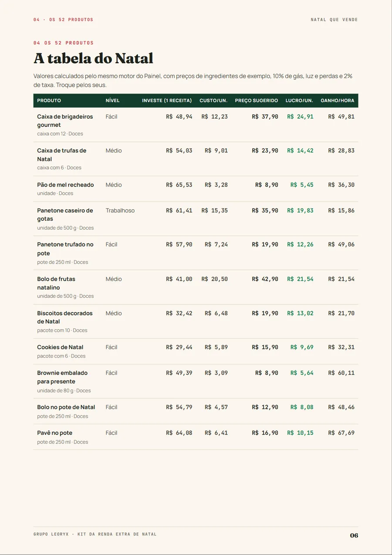The image size is (392, 555).
Task: Click hourly gain R$ 67,69
Action: [x=341, y=433]
